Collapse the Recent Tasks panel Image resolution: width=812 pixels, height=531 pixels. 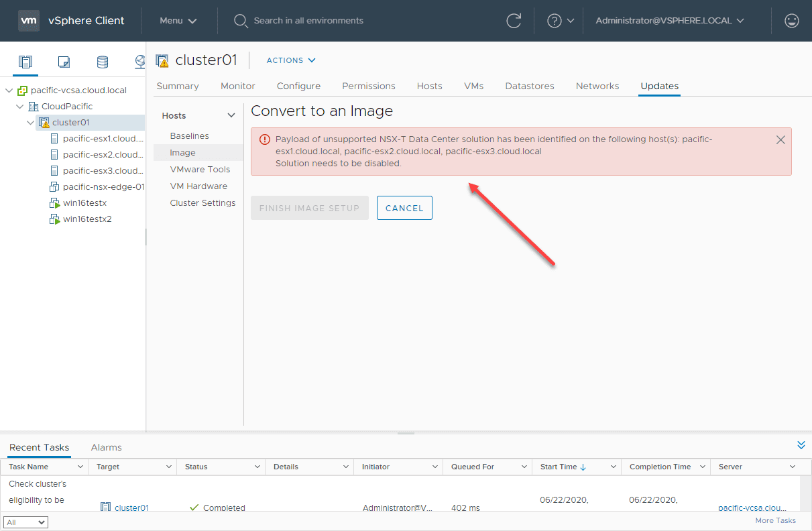pos(801,445)
